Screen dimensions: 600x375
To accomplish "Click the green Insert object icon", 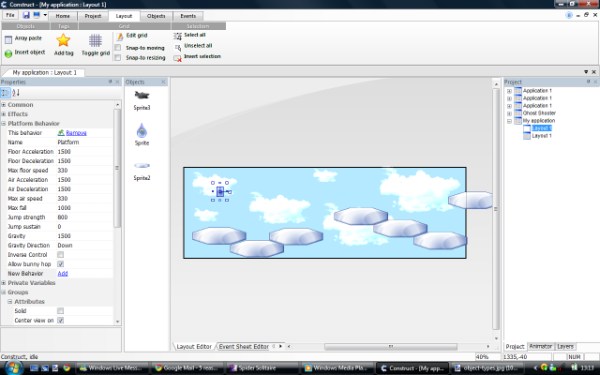I will [8, 53].
